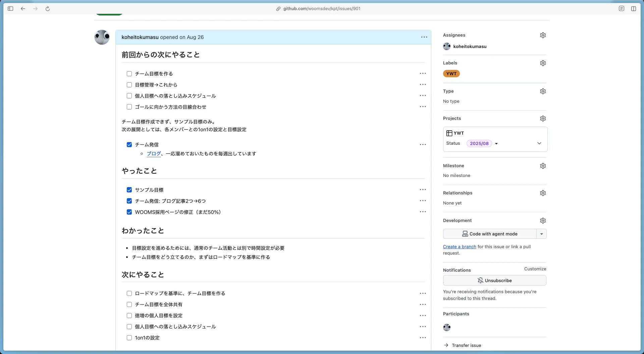Open the Projects gear settings

pyautogui.click(x=543, y=119)
